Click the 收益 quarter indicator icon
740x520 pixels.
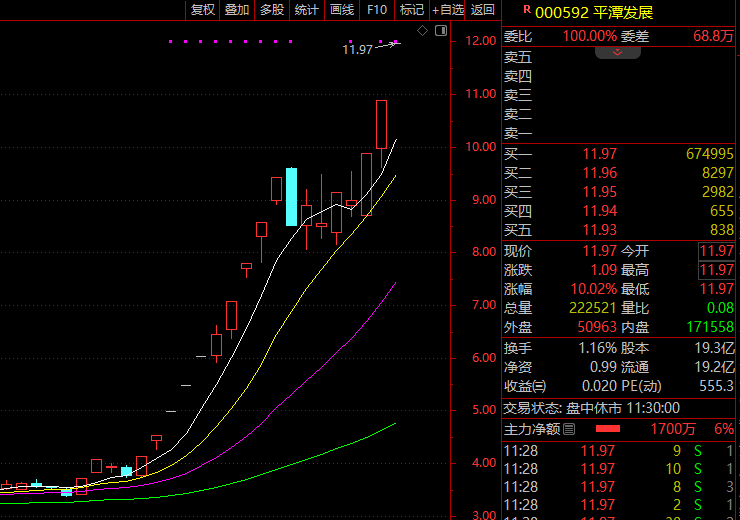[x=539, y=386]
